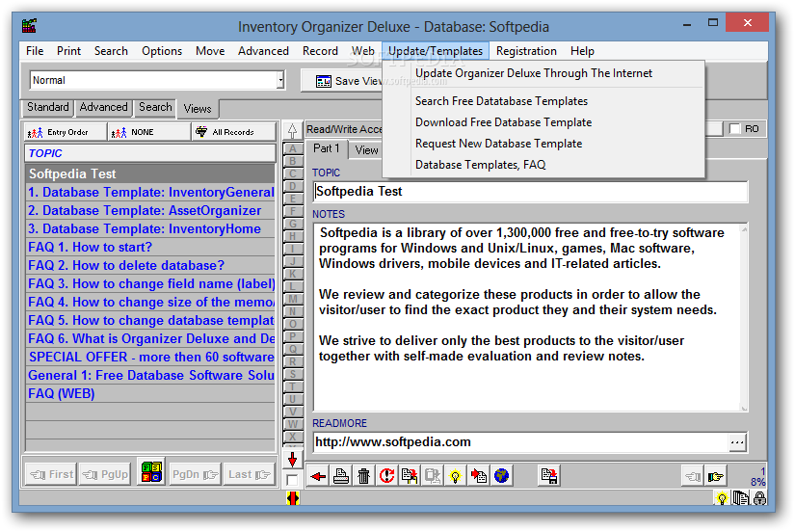Switch to the Views tab
The height and width of the screenshot is (532, 795).
click(198, 109)
